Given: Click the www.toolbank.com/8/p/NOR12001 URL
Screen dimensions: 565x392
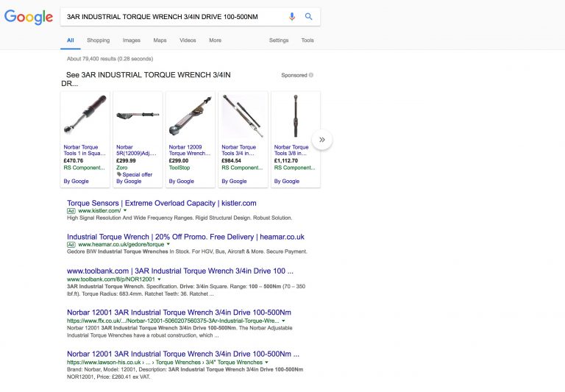Looking at the screenshot, I should (x=111, y=279).
